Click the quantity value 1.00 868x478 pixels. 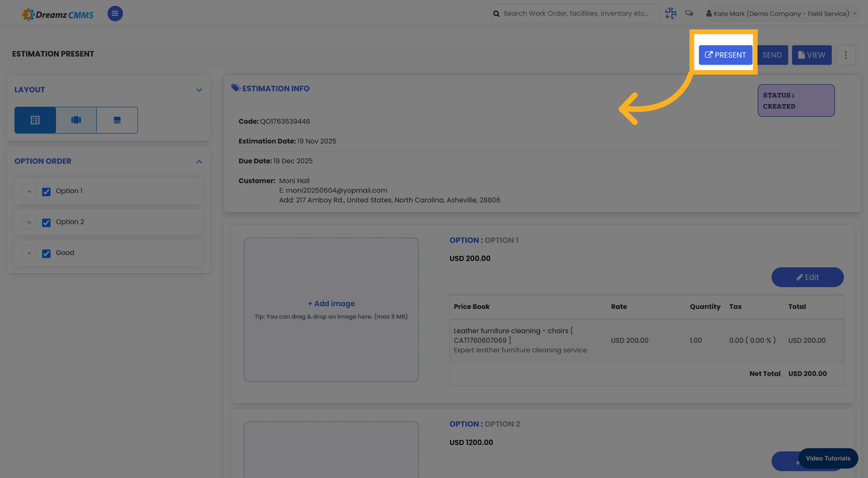696,341
